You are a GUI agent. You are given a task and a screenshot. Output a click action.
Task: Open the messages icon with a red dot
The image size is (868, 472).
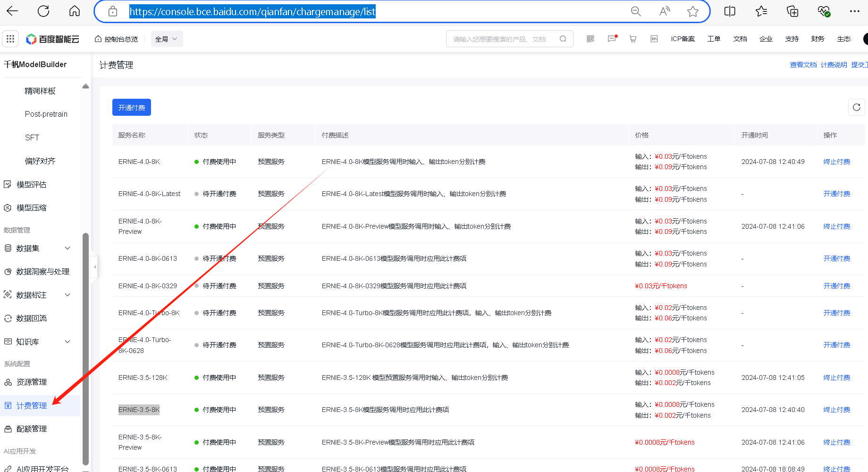(x=612, y=39)
